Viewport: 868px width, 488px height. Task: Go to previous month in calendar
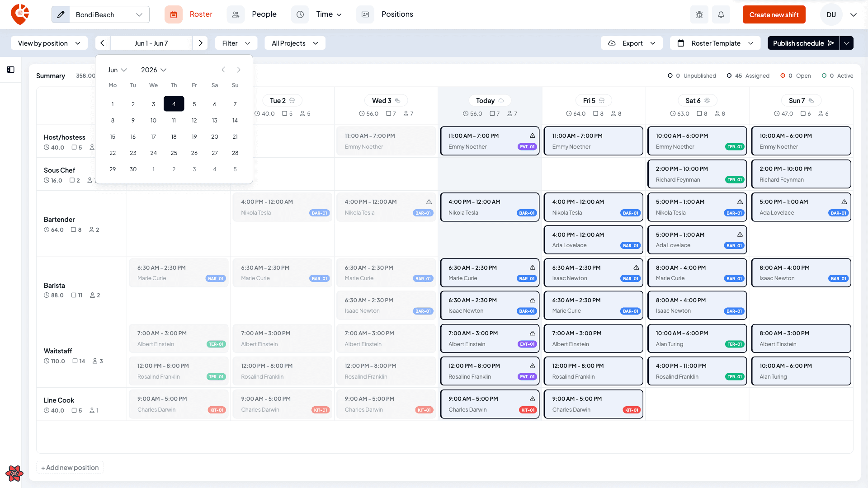click(x=223, y=70)
